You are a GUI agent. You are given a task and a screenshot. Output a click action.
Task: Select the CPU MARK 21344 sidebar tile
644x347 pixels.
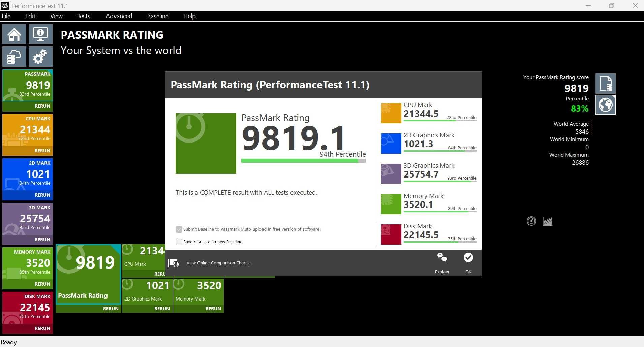pyautogui.click(x=28, y=130)
